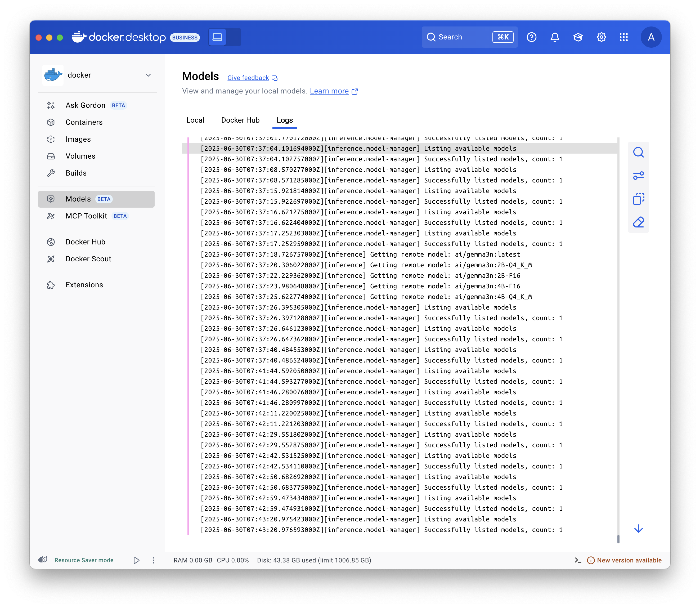Image resolution: width=700 pixels, height=608 pixels.
Task: Open Ask Gordon in the sidebar
Action: point(85,105)
